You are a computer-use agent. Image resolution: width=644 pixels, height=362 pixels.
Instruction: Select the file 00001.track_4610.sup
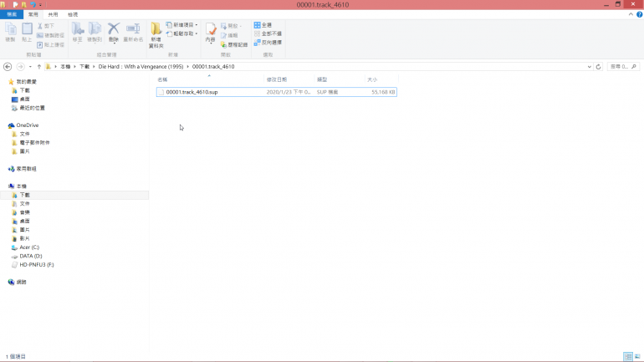pos(276,92)
